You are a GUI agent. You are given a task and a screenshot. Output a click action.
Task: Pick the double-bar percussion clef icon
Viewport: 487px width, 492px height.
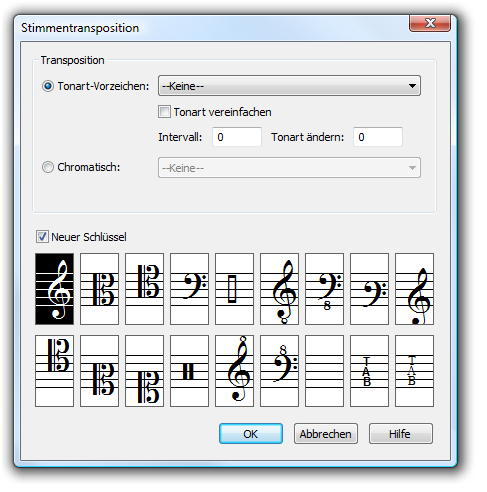[x=189, y=371]
